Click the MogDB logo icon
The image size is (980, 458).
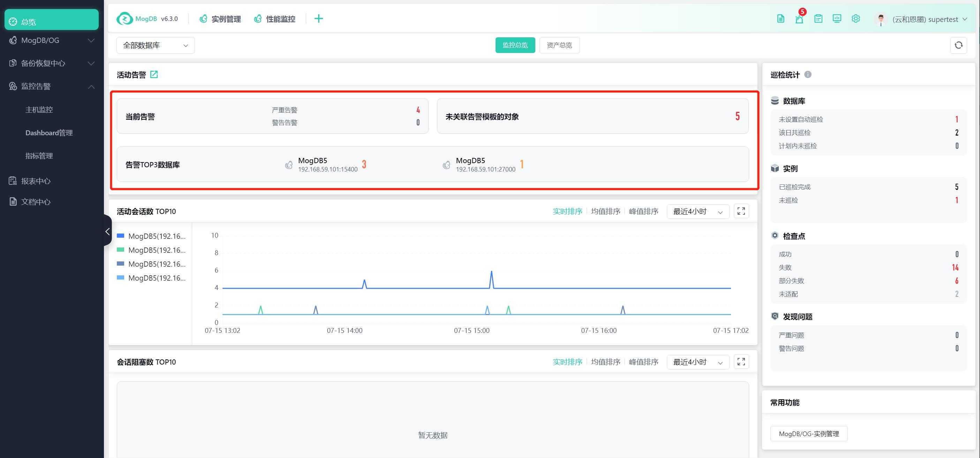pos(124,18)
